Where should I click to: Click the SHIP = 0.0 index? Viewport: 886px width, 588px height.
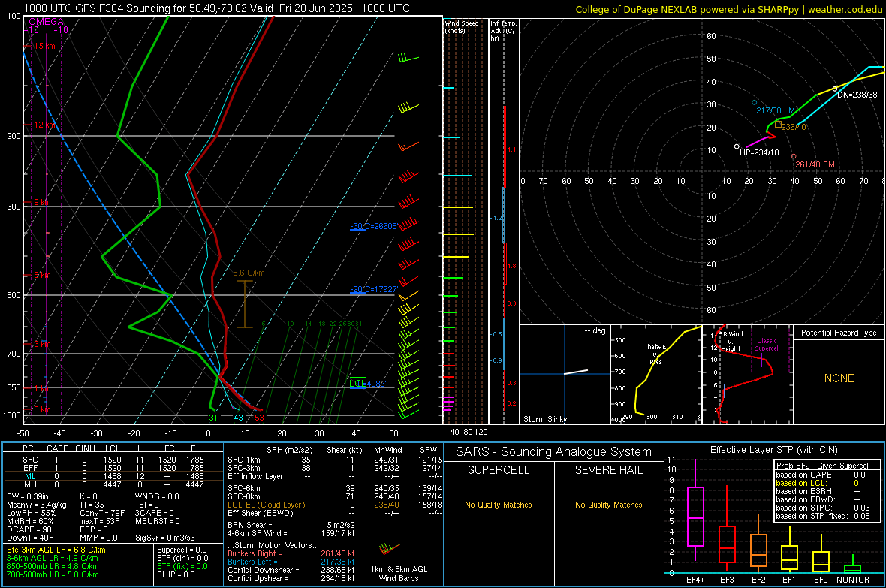pyautogui.click(x=176, y=575)
